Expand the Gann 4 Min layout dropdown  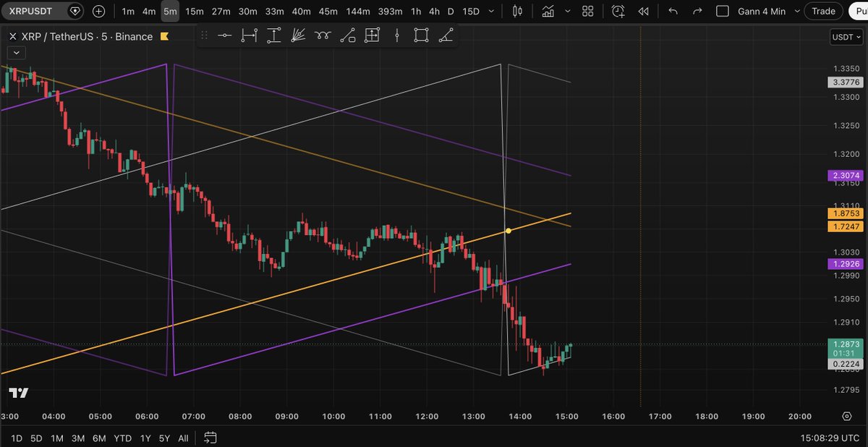pyautogui.click(x=798, y=11)
